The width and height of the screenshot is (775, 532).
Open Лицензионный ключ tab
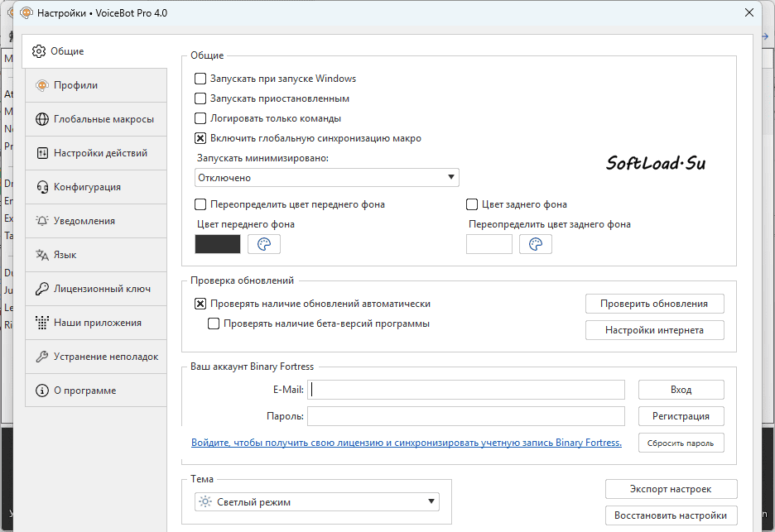click(x=96, y=289)
